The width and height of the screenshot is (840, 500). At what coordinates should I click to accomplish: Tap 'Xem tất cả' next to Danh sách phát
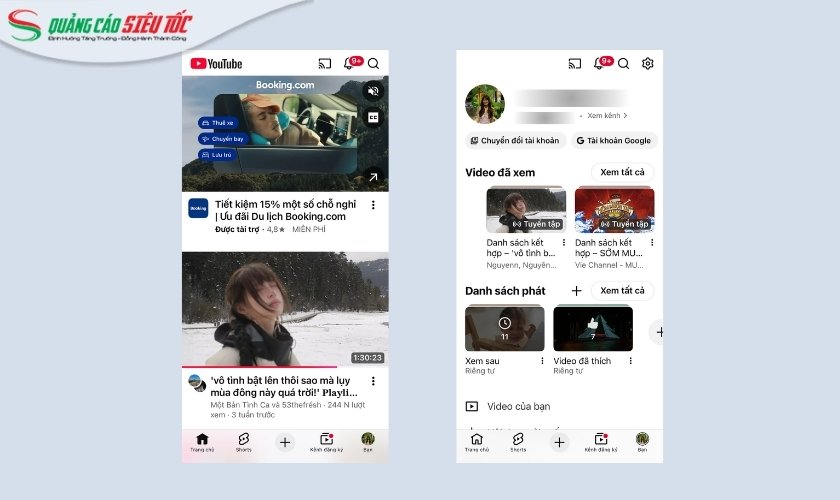tap(622, 290)
